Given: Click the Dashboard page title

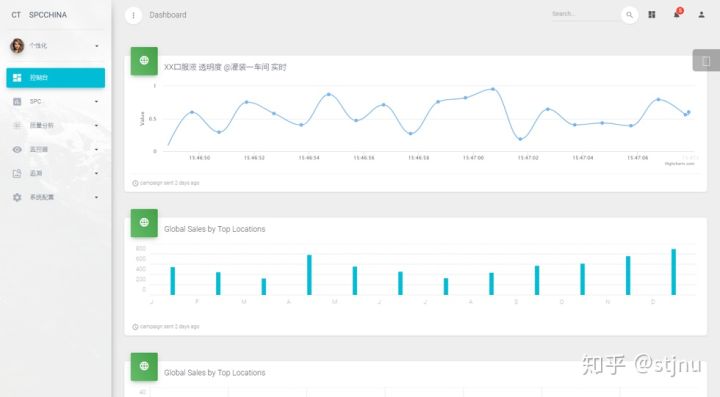Looking at the screenshot, I should (168, 15).
